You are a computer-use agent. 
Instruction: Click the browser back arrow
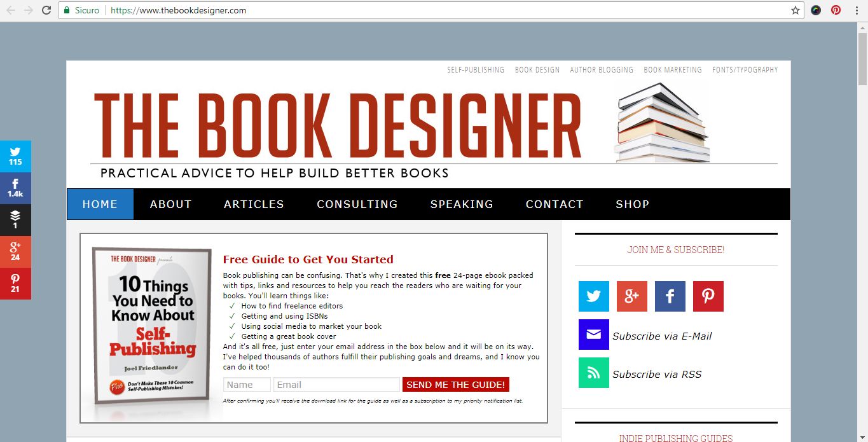coord(11,10)
